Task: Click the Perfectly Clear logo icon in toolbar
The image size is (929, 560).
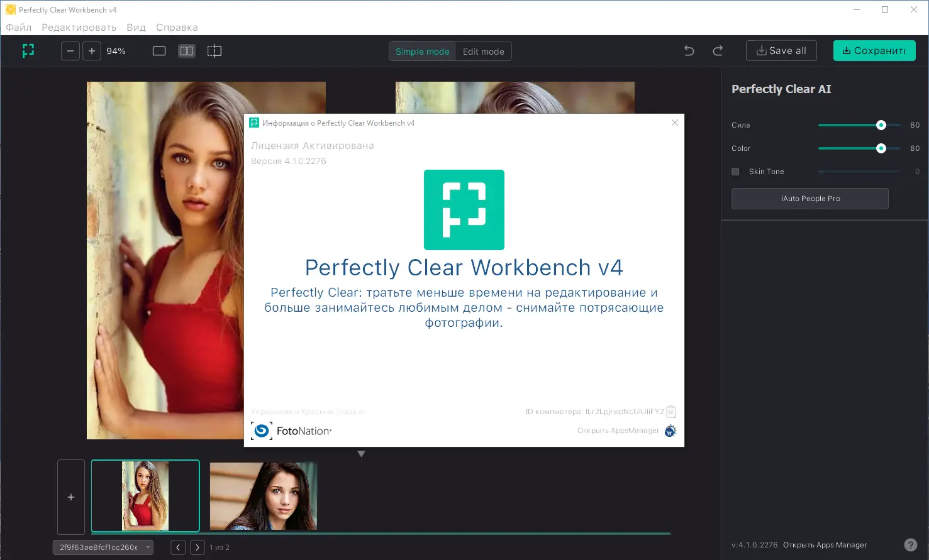Action: pyautogui.click(x=28, y=50)
